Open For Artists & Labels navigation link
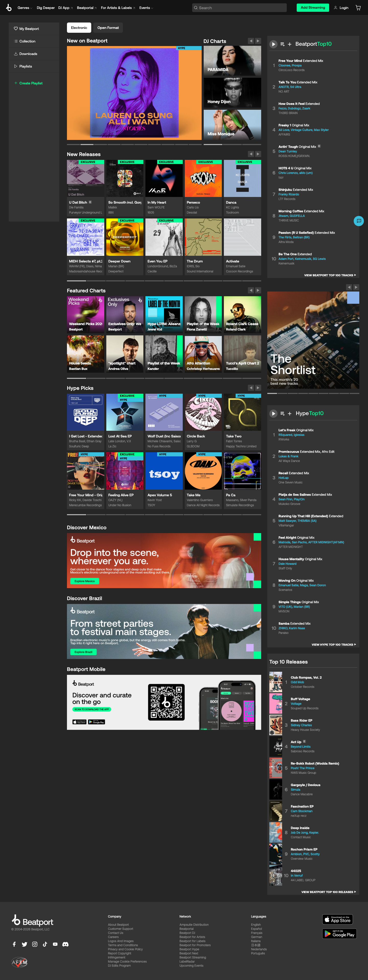Viewport: 368px width, 980px height. click(118, 8)
